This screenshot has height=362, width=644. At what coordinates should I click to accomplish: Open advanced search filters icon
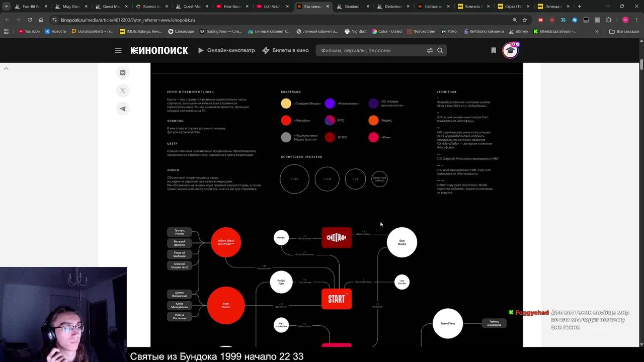coord(430,50)
